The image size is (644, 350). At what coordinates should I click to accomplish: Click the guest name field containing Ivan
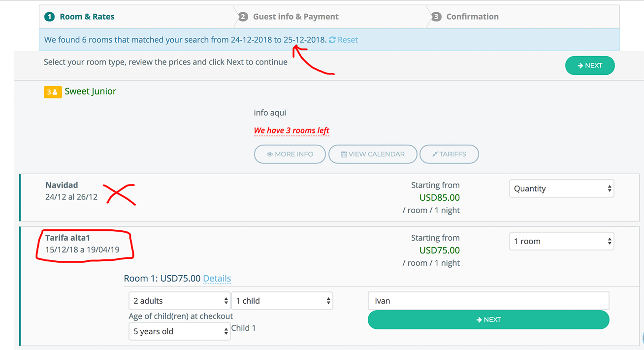pos(488,301)
